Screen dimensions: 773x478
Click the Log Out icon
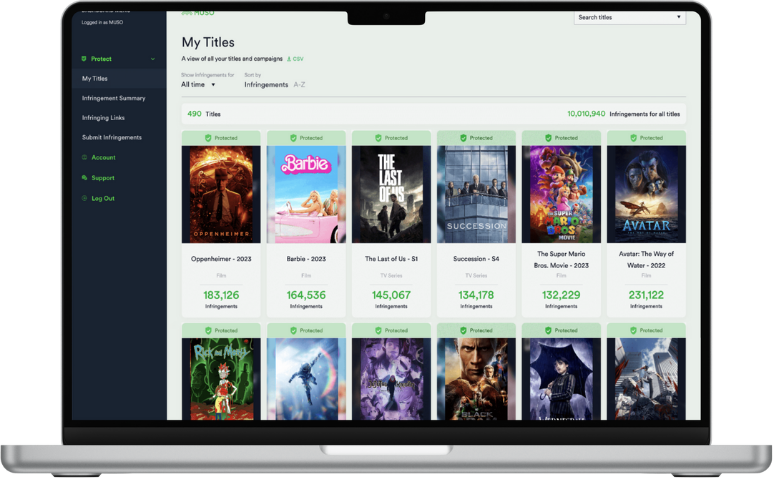coord(84,199)
